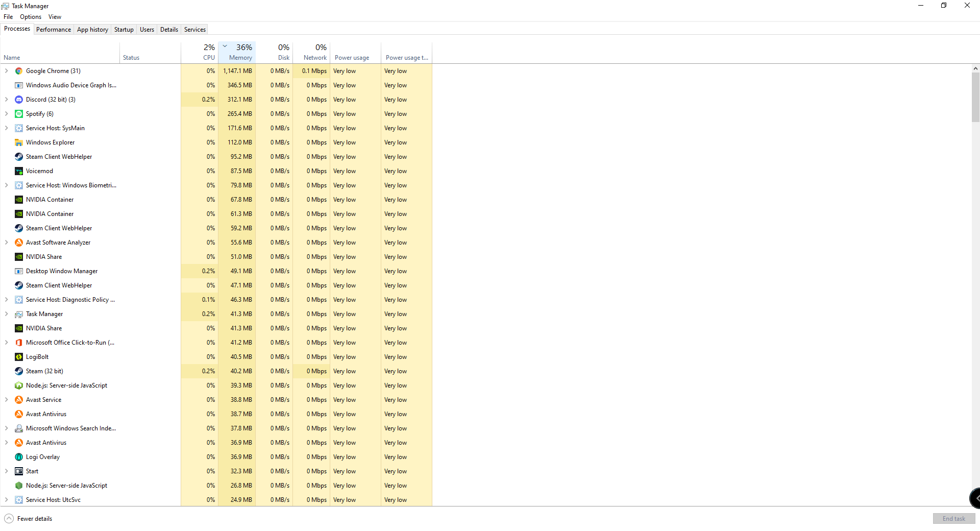Click the vertical scrollbar thumb
The width and height of the screenshot is (980, 531).
tap(975, 97)
